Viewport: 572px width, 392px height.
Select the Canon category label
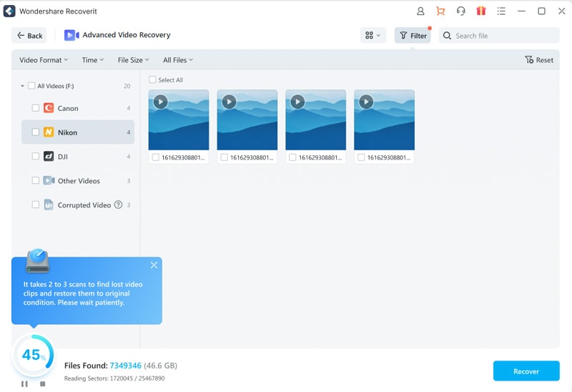pos(68,109)
